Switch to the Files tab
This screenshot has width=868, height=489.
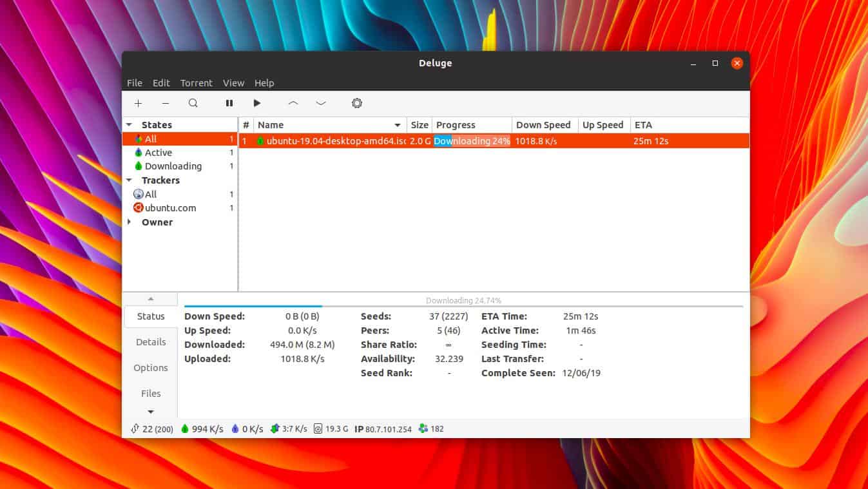point(151,394)
